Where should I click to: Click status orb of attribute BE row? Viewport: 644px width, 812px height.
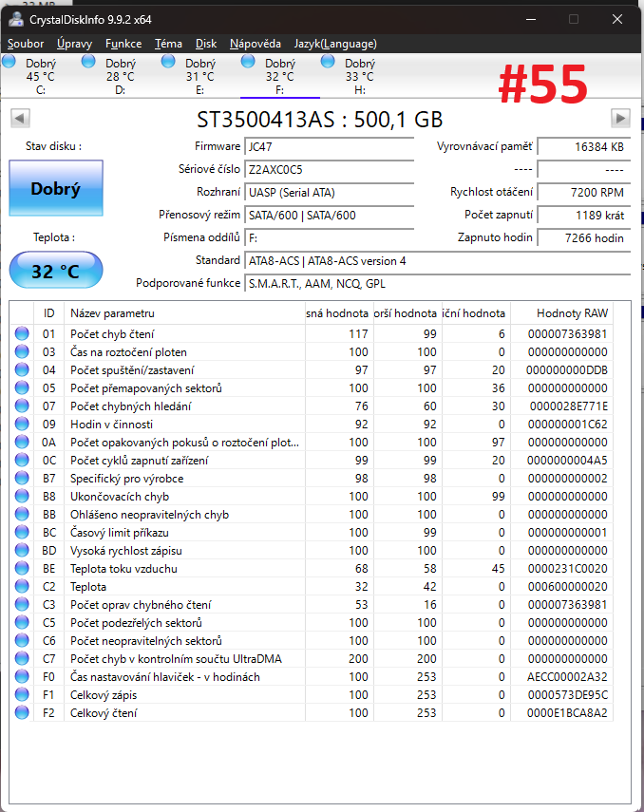pyautogui.click(x=22, y=568)
